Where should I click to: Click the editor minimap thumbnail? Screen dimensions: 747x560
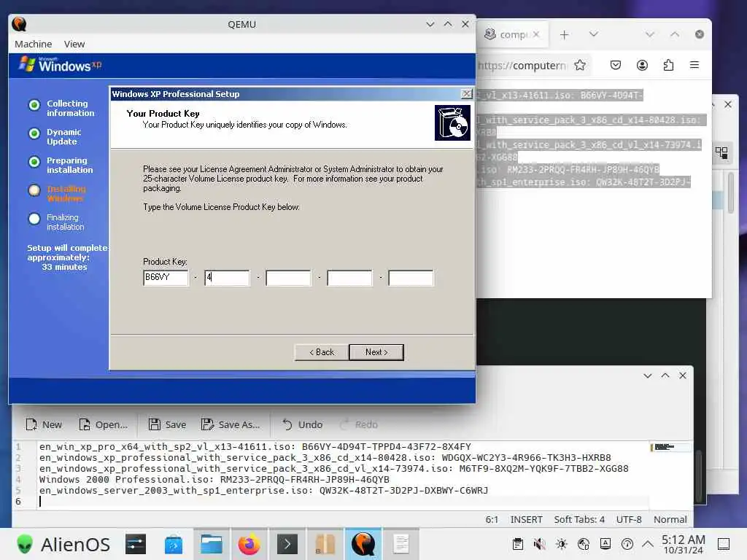pos(670,447)
